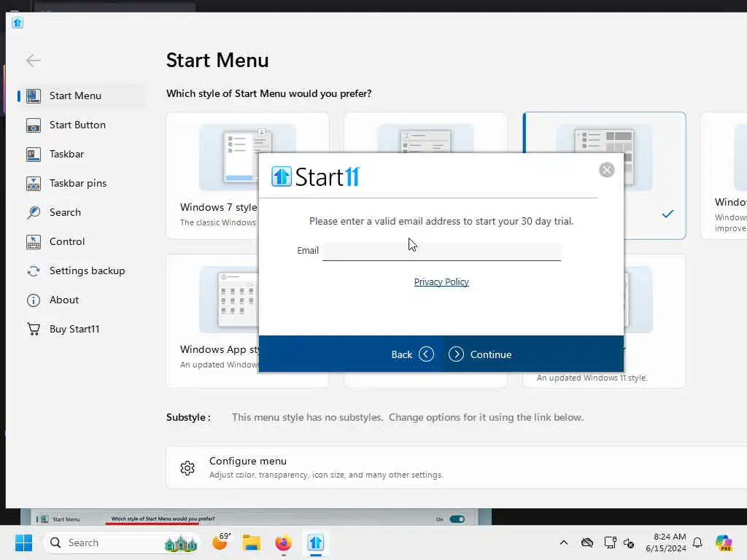Open Buy Start11 page
This screenshot has width=747, height=560.
click(81, 329)
